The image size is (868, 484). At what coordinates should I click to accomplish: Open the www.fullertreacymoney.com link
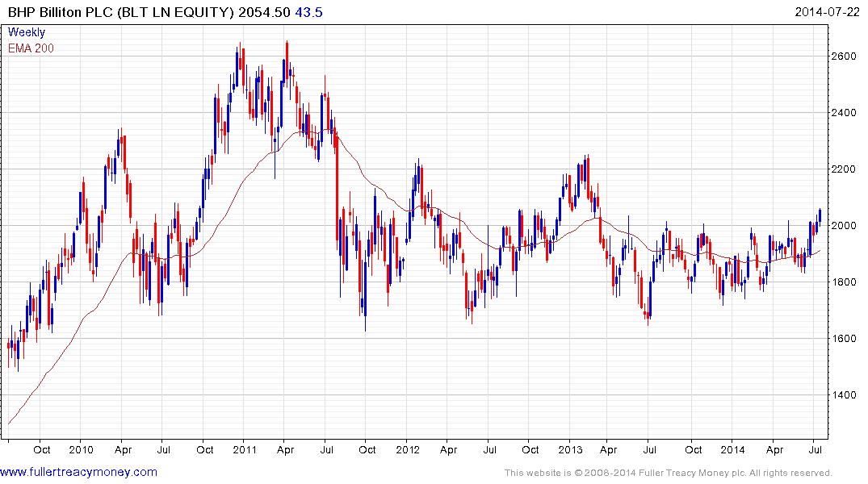pos(78,473)
